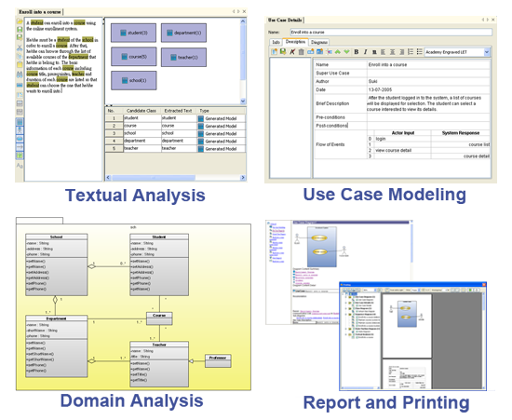Select the 'Use Case Details' tab
The image size is (512, 420).
click(285, 20)
